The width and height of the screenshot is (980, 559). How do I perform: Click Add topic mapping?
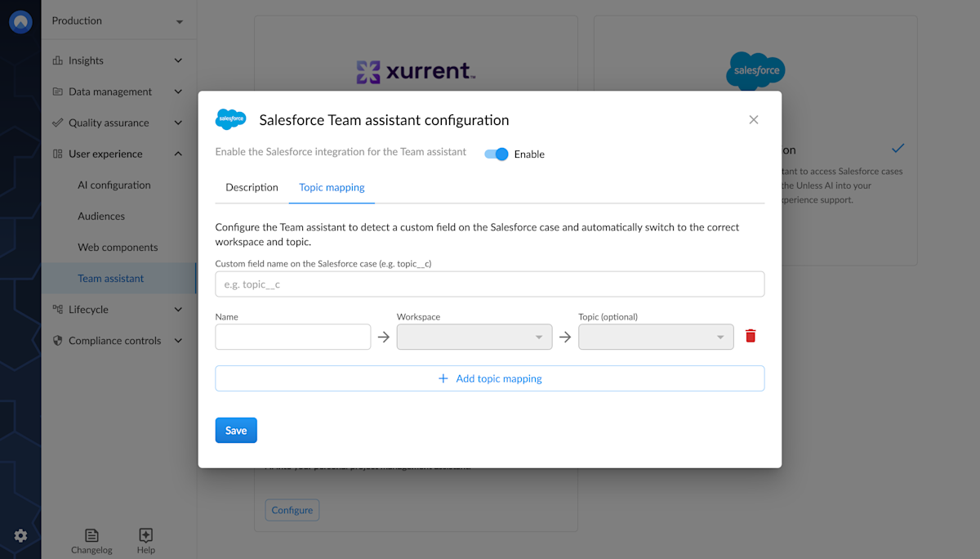pyautogui.click(x=489, y=378)
